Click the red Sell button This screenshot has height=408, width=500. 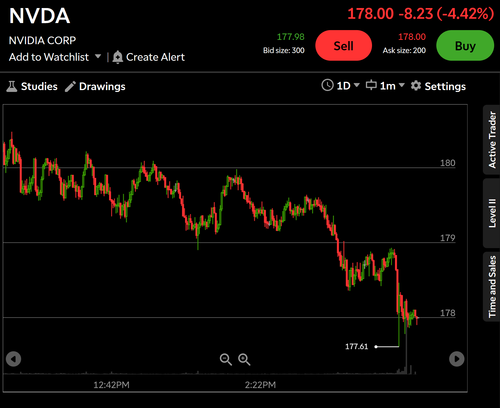click(x=344, y=46)
